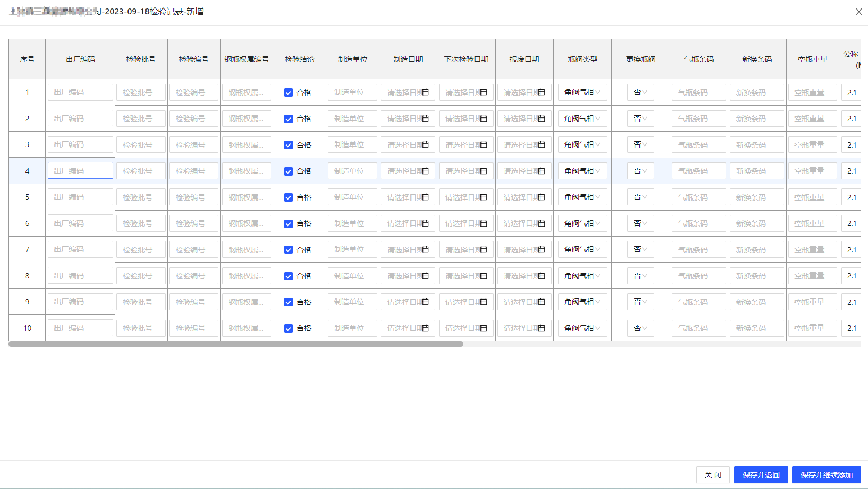Open calendar icon for 制造日期 in row 6
Screen dimensions: 868x489
coord(425,223)
